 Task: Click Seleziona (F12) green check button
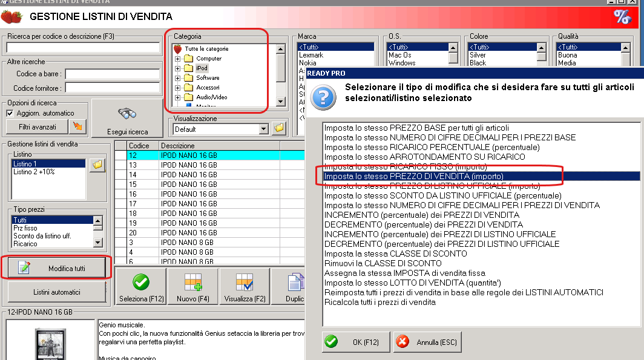tap(141, 286)
